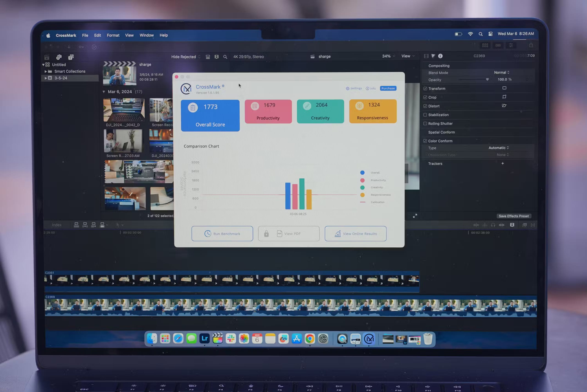
Task: Open the share/export icon at top right
Action: pyautogui.click(x=531, y=45)
